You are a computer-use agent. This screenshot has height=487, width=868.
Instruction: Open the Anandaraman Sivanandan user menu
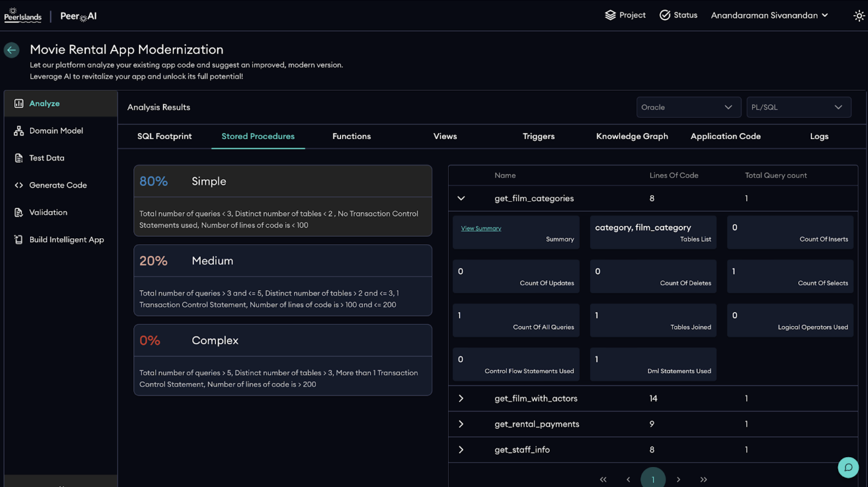pos(770,15)
